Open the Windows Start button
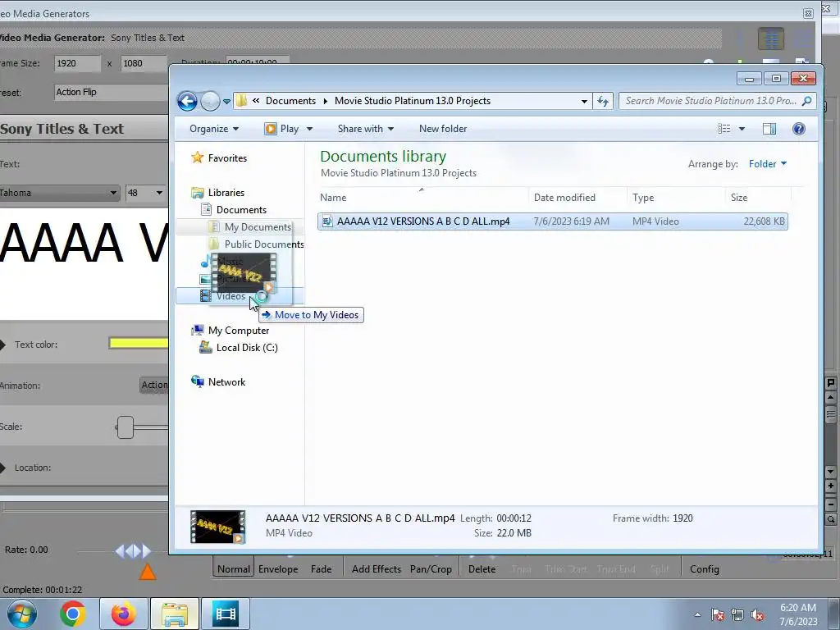 coord(21,614)
